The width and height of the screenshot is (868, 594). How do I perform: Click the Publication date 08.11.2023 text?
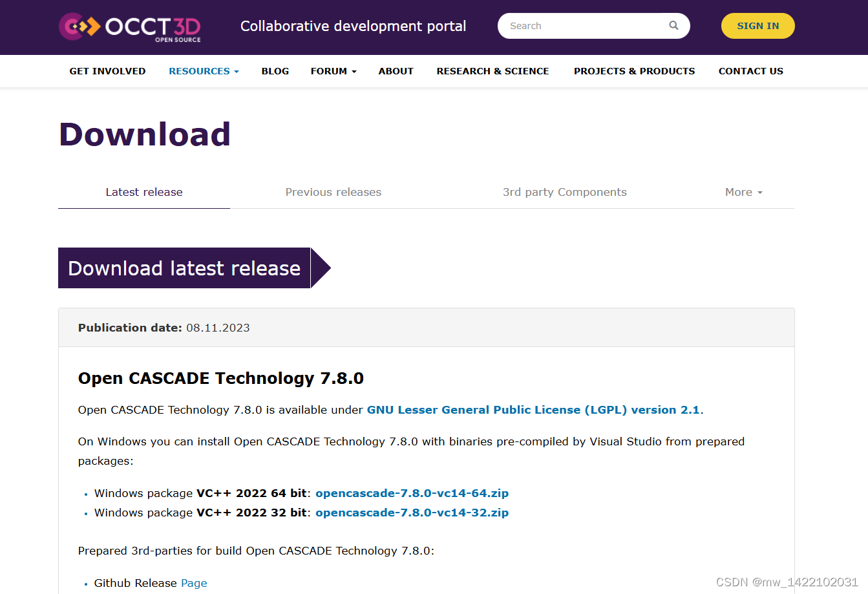(x=164, y=328)
